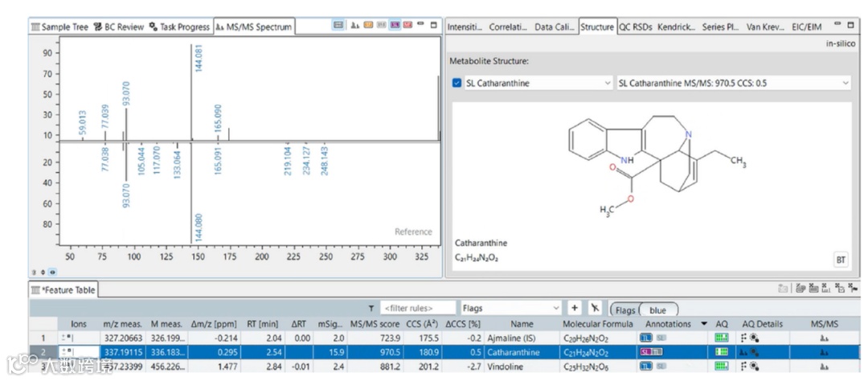This screenshot has height=381, width=868.
Task: Click AQ grid icon in Ajmaline row
Action: [721, 338]
